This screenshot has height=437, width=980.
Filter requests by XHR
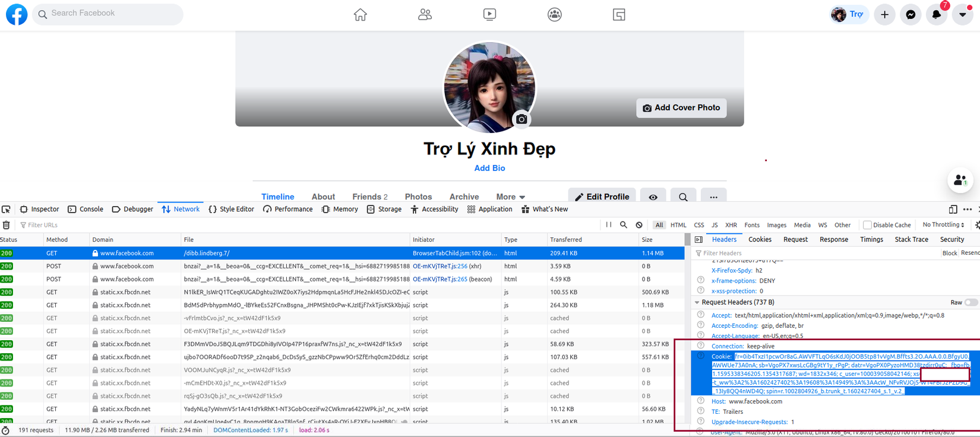point(731,225)
